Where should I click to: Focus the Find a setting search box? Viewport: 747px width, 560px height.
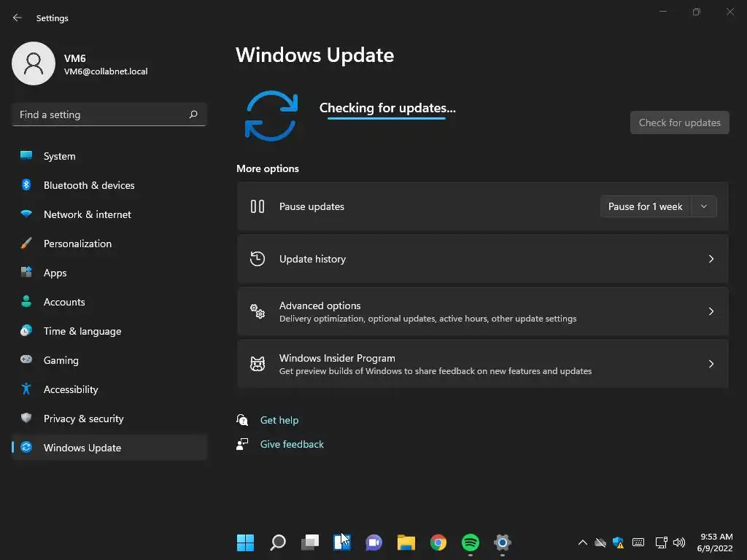tap(109, 114)
